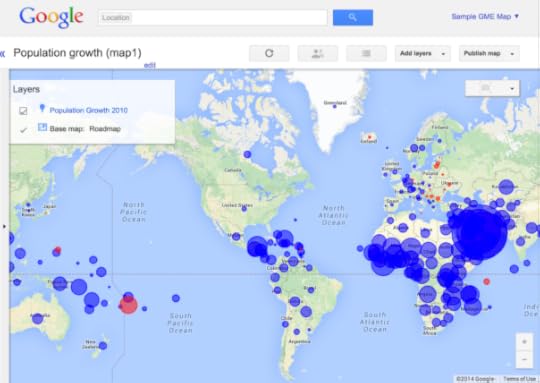The height and width of the screenshot is (383, 540).
Task: Click the North Pacific Ocean label
Action: [x=134, y=212]
